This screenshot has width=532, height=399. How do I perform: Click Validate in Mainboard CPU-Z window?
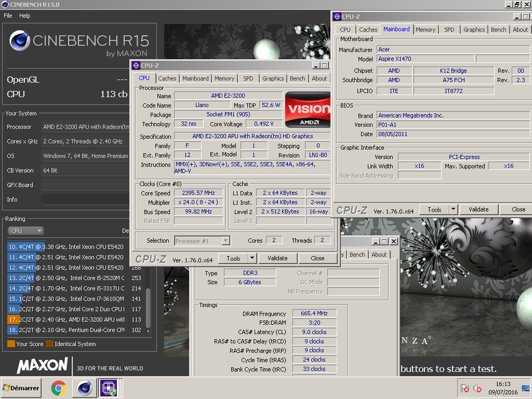(x=478, y=210)
